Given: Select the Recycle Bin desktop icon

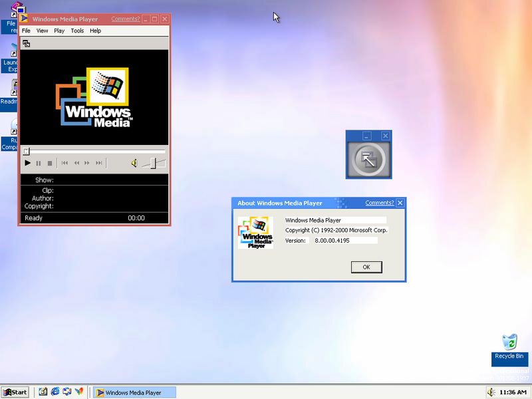Looking at the screenshot, I should click(509, 350).
